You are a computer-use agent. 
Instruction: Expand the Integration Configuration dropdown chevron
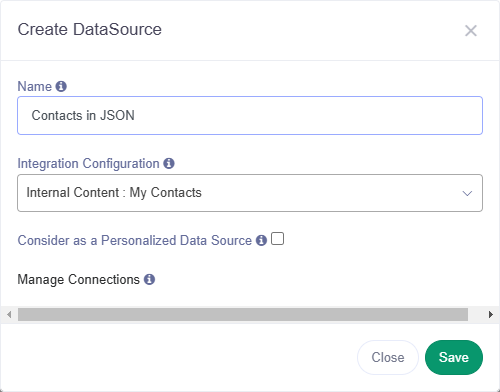pos(467,193)
